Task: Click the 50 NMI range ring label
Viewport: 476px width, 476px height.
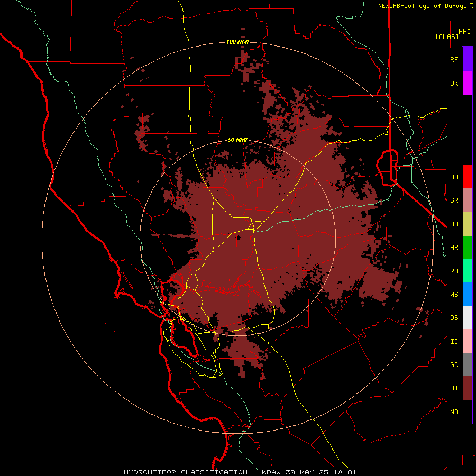Action: pos(237,140)
